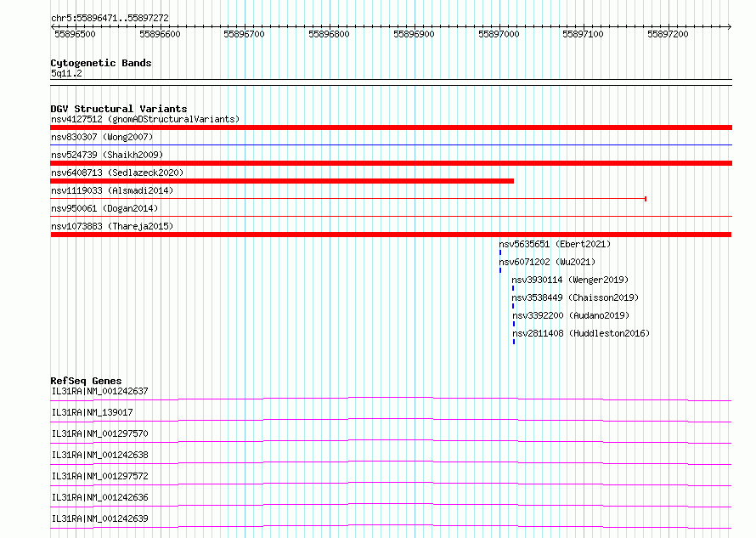Screen dimensions: 756x538
Task: Click the blue marker under nsv3538449
Action: point(513,306)
